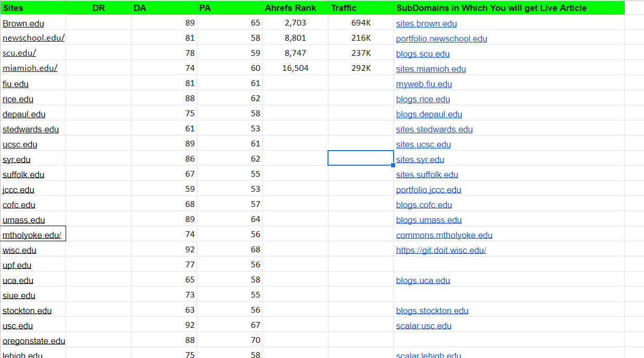The height and width of the screenshot is (358, 644).
Task: Select Traffic value 237K
Action: [x=361, y=53]
